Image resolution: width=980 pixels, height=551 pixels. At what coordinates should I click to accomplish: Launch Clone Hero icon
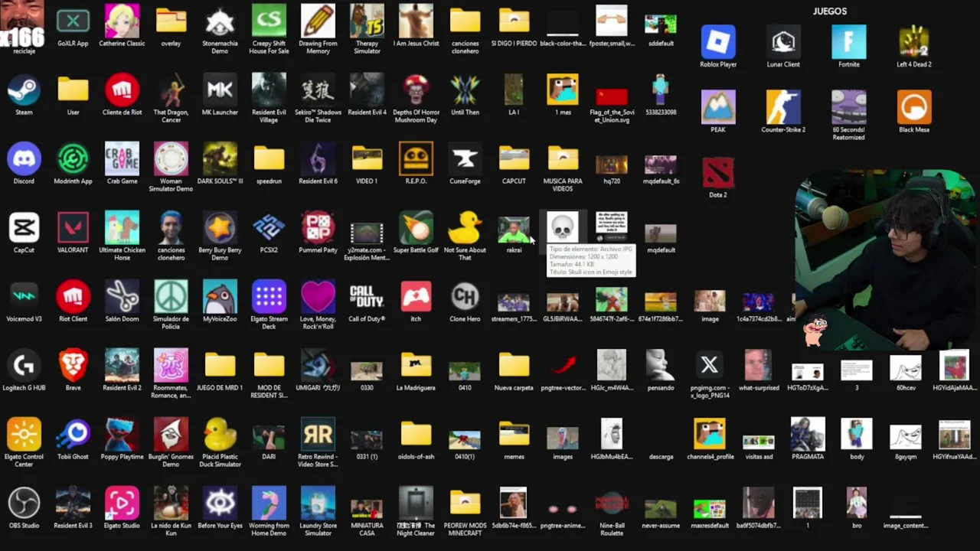click(465, 297)
